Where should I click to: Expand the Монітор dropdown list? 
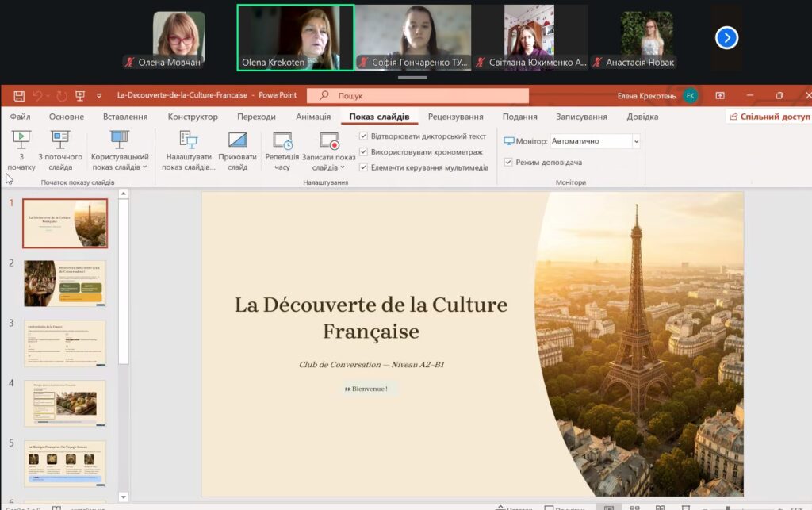(x=635, y=141)
